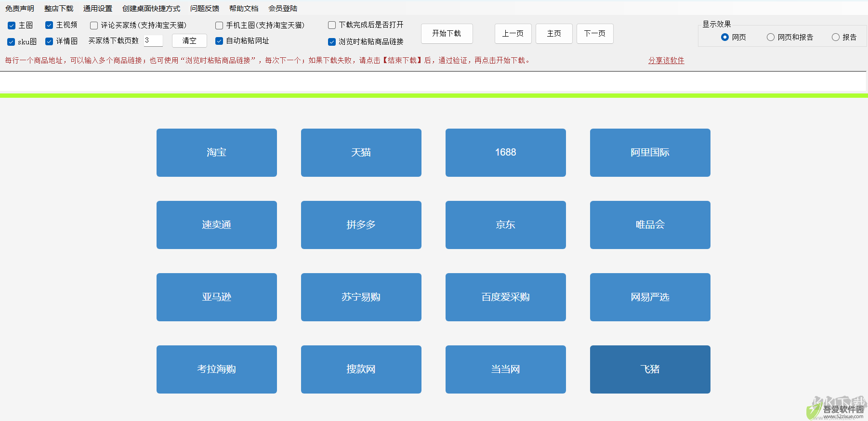Open the 搜款网 site tile
The width and height of the screenshot is (868, 421).
(361, 369)
